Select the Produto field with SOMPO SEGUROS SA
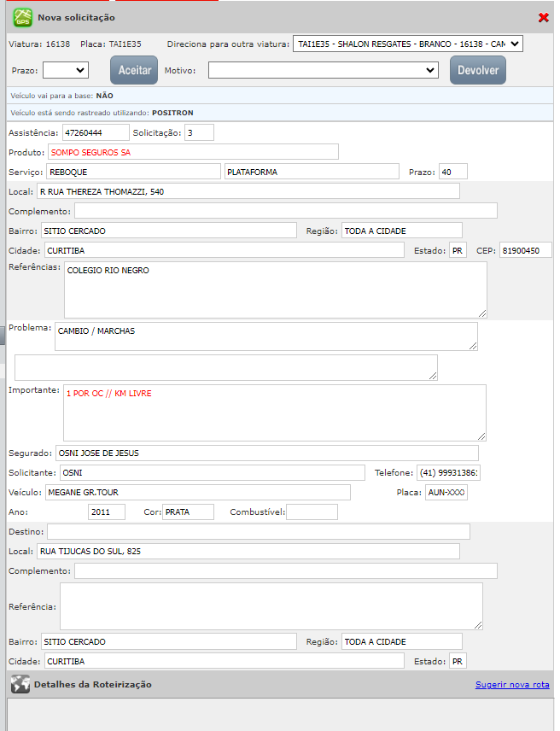 [x=193, y=152]
